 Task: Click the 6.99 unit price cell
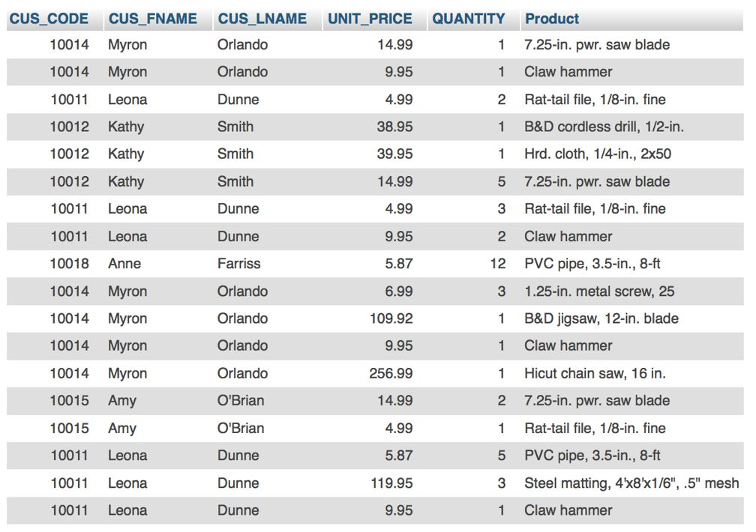tap(399, 291)
